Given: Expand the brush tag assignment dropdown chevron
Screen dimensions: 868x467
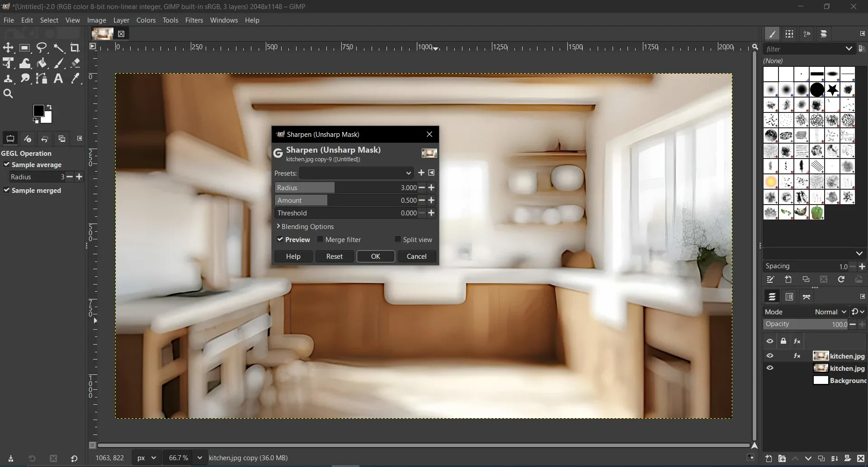Looking at the screenshot, I should click(859, 253).
